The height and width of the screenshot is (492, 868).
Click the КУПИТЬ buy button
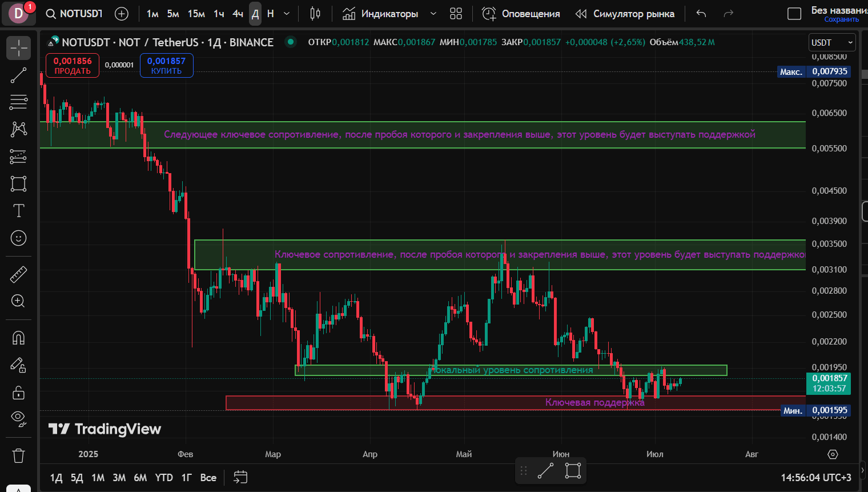point(166,65)
